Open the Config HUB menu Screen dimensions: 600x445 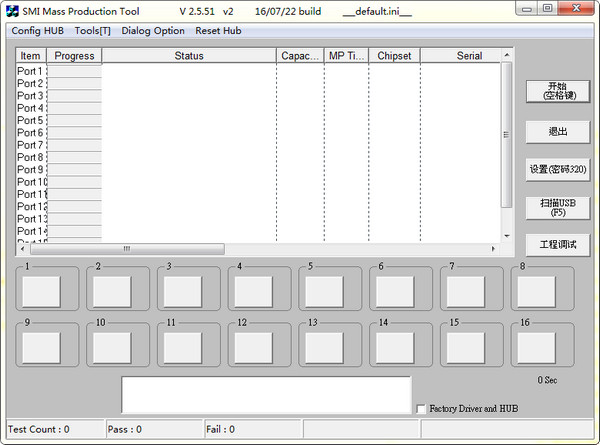point(37,31)
